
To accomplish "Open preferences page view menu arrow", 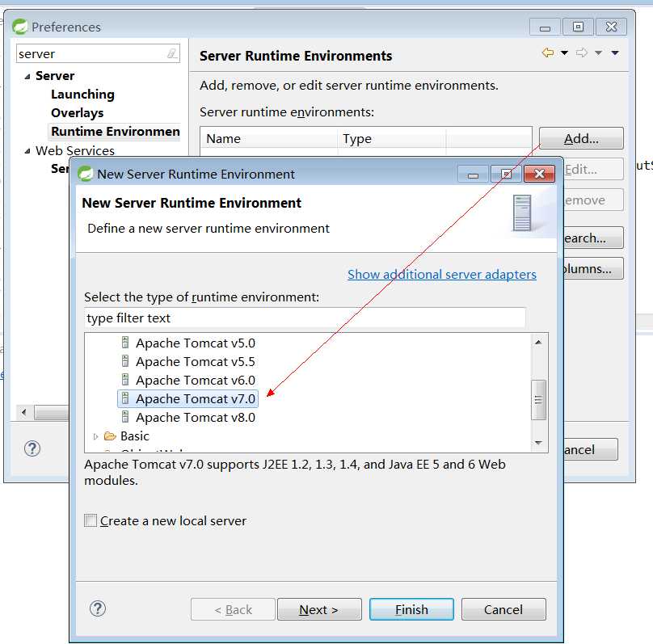I will coord(615,53).
